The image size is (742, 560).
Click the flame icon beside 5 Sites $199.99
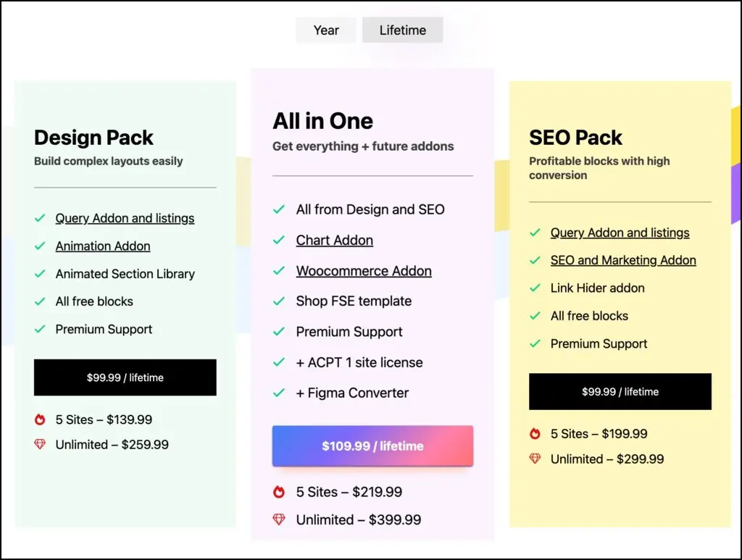535,434
